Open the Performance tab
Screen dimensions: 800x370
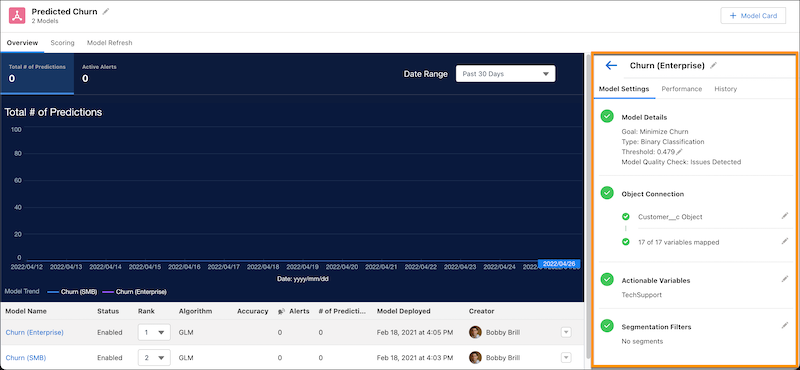pos(682,89)
